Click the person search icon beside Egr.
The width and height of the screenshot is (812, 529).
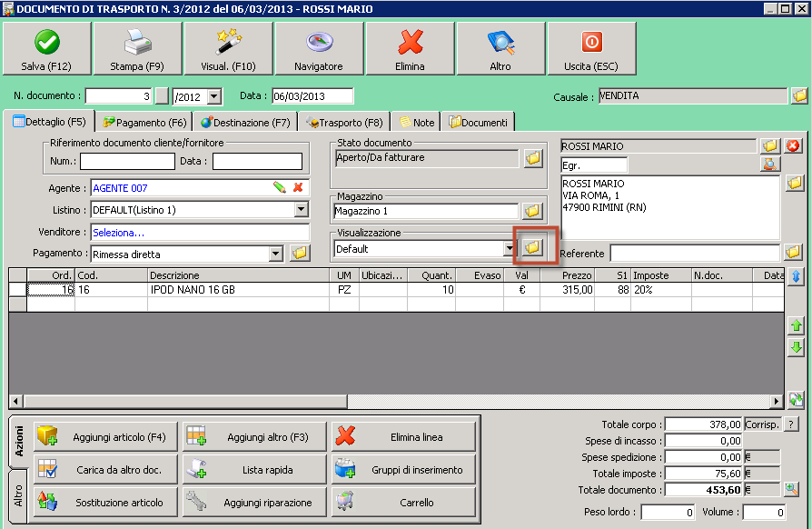(x=770, y=165)
